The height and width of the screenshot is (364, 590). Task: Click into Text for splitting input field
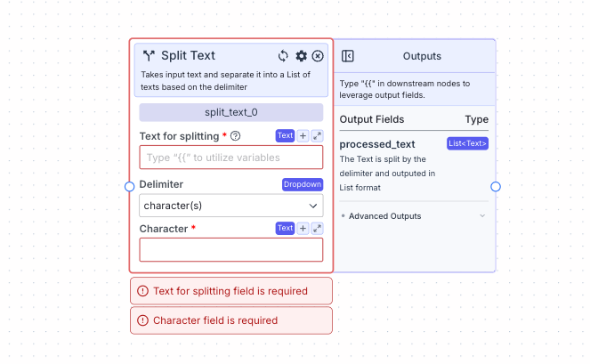pos(231,158)
